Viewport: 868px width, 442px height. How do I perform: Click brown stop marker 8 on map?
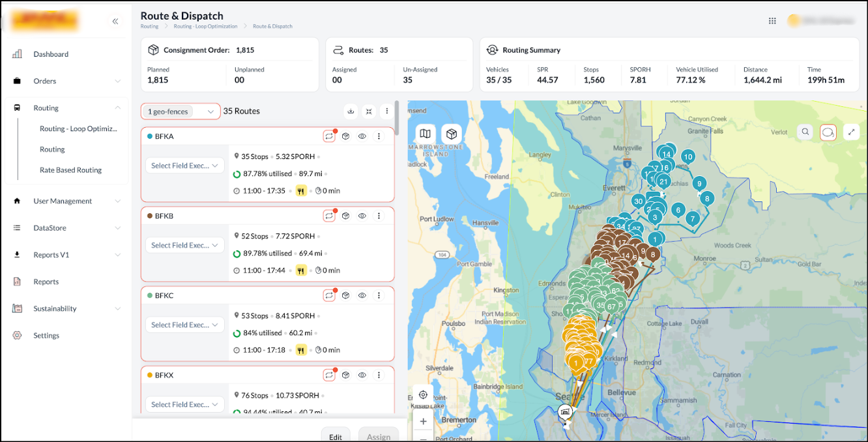(652, 255)
